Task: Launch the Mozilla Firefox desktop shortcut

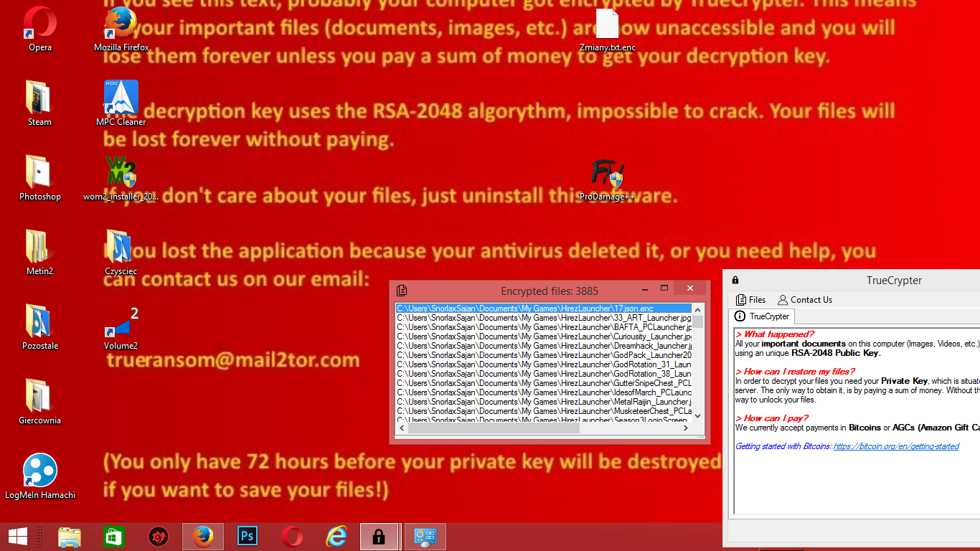Action: (x=121, y=29)
